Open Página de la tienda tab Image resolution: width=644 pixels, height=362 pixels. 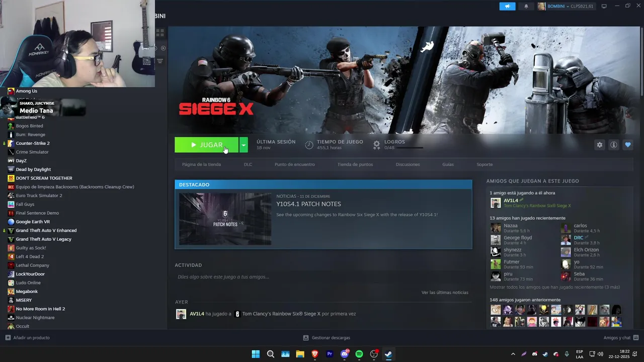coord(201,164)
